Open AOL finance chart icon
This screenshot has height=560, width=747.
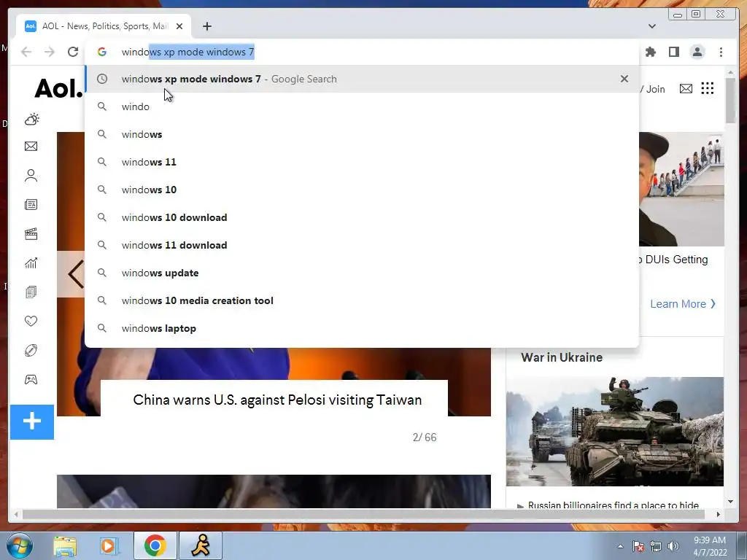click(31, 262)
